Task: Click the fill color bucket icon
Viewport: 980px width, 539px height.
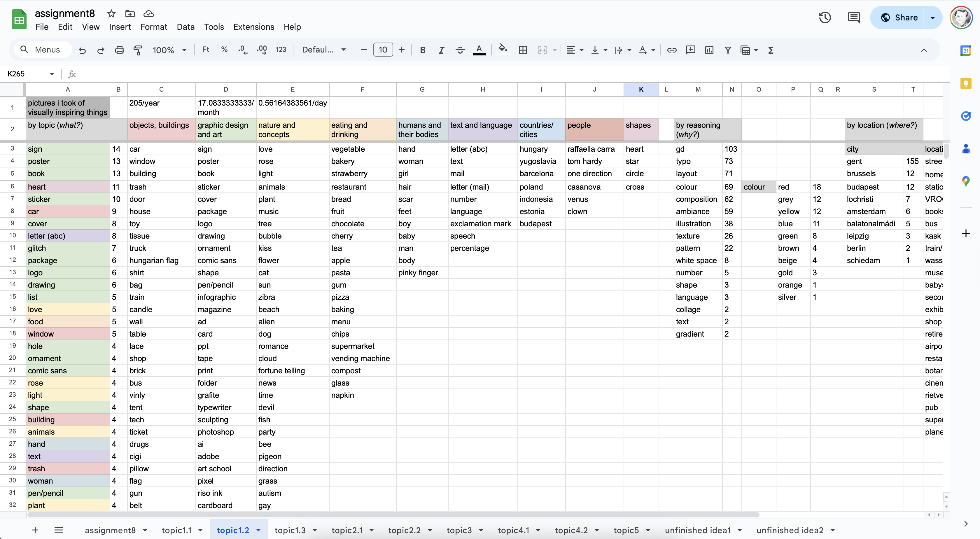Action: [503, 50]
